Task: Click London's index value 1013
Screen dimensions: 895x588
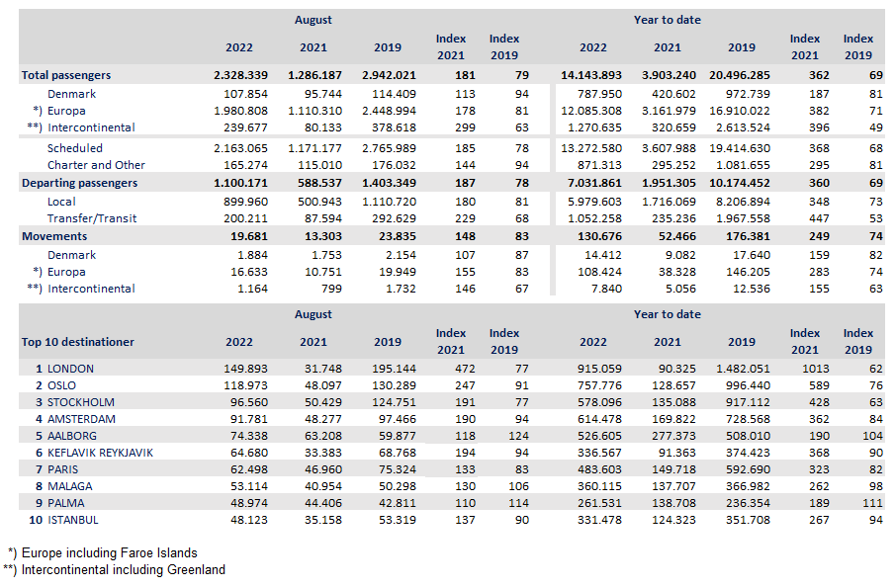Action: pos(804,369)
